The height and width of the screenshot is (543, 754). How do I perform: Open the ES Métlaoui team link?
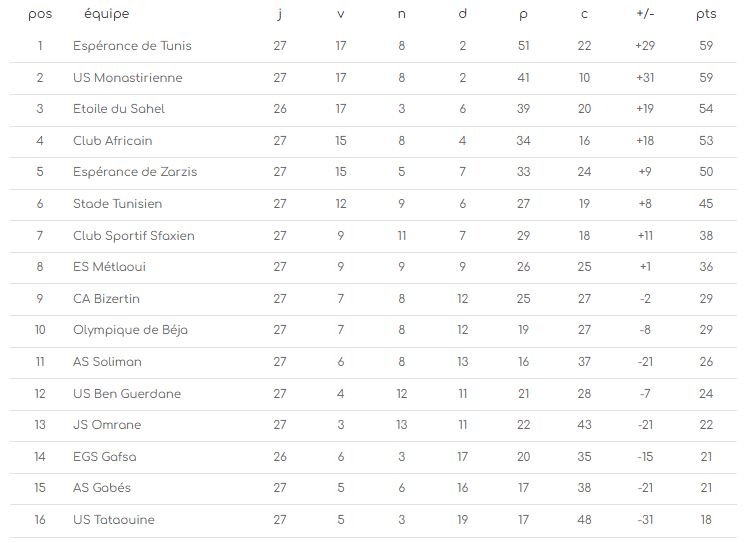pyautogui.click(x=108, y=267)
